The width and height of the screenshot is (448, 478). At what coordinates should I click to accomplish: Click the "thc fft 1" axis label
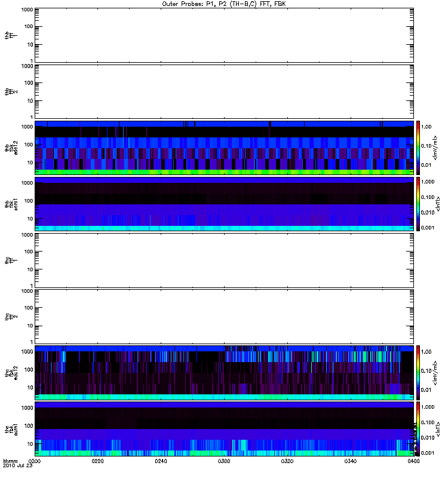click(11, 261)
